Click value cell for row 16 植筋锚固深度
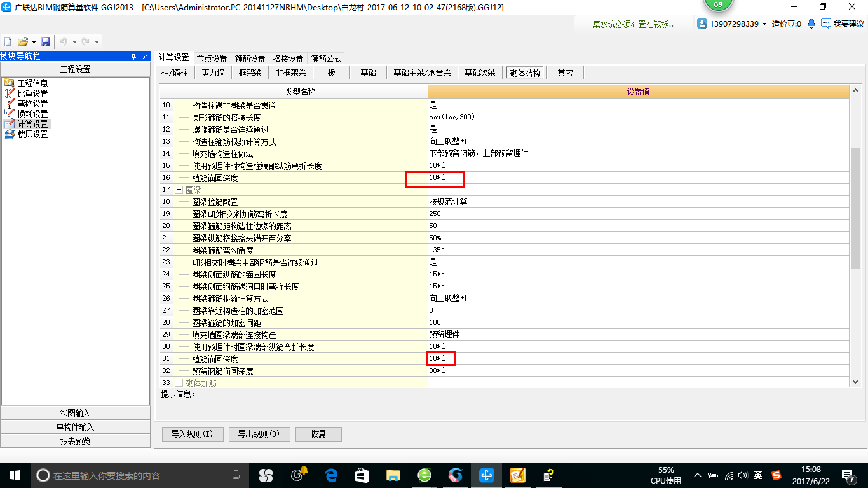The image size is (868, 488). coord(638,178)
